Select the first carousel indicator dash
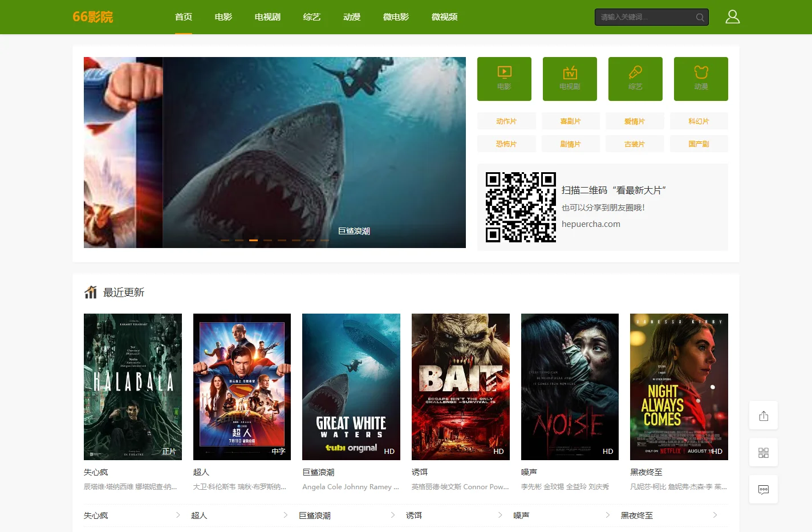This screenshot has height=532, width=812. (x=225, y=240)
